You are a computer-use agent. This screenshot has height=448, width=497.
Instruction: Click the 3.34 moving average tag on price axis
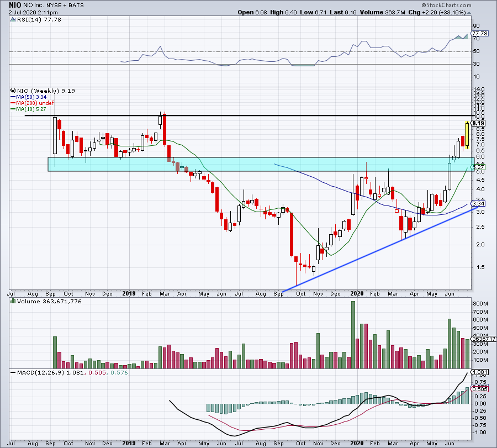(x=478, y=203)
